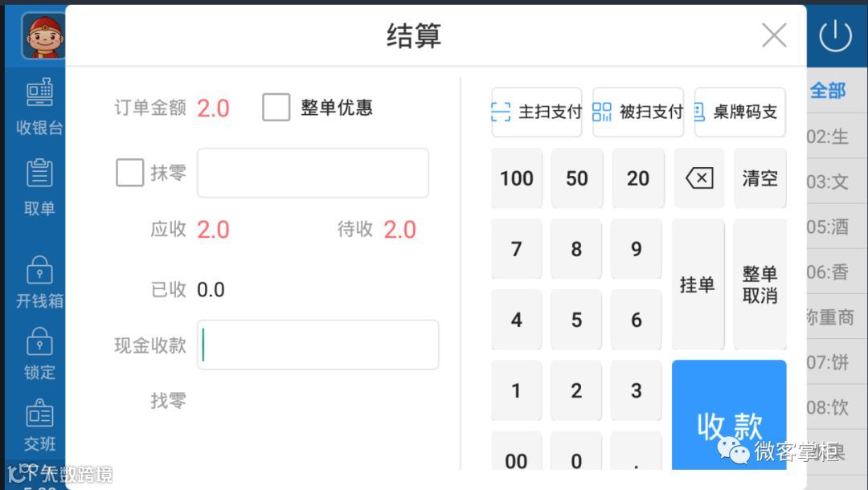
Task: Tap the decimal point key
Action: (637, 451)
